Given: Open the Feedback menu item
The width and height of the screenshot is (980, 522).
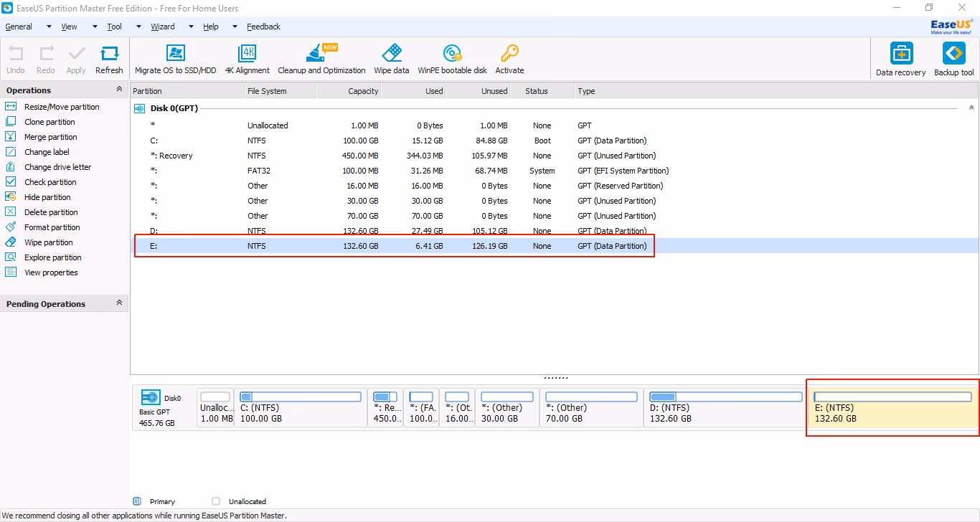Looking at the screenshot, I should pos(264,27).
